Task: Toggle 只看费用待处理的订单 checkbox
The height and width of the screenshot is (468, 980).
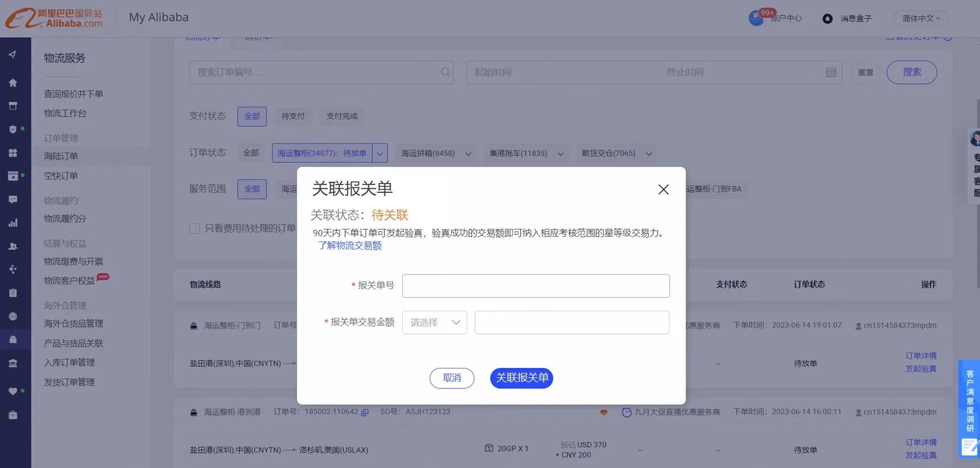Action: pyautogui.click(x=194, y=228)
